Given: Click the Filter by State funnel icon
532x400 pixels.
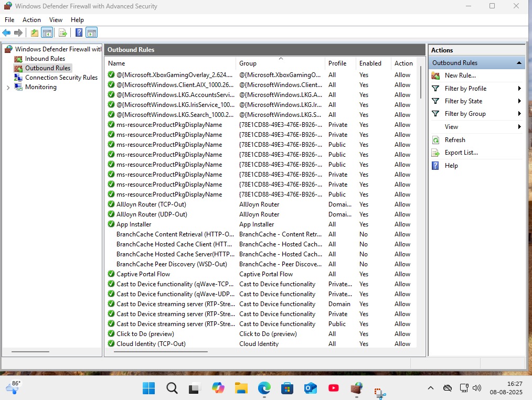Looking at the screenshot, I should 435,101.
